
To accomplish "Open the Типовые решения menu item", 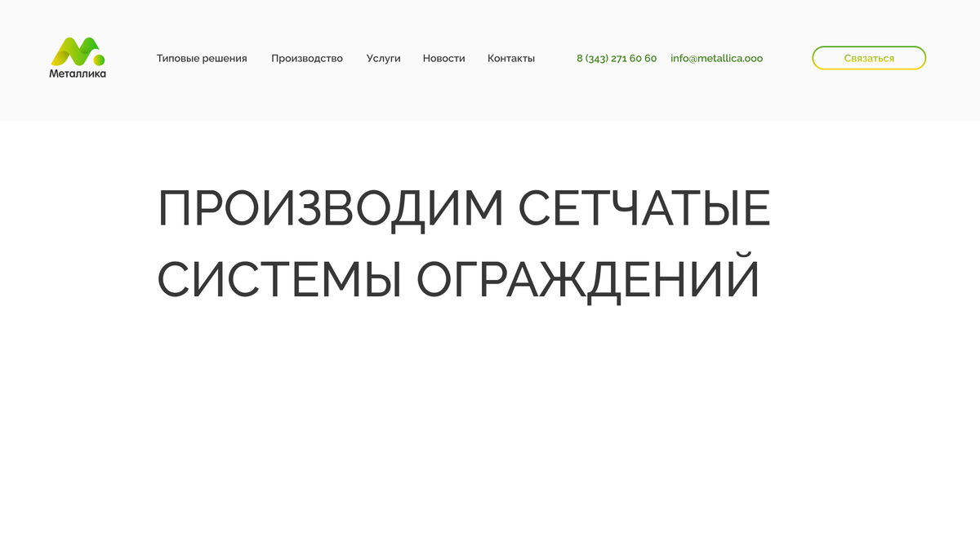I will tap(202, 59).
